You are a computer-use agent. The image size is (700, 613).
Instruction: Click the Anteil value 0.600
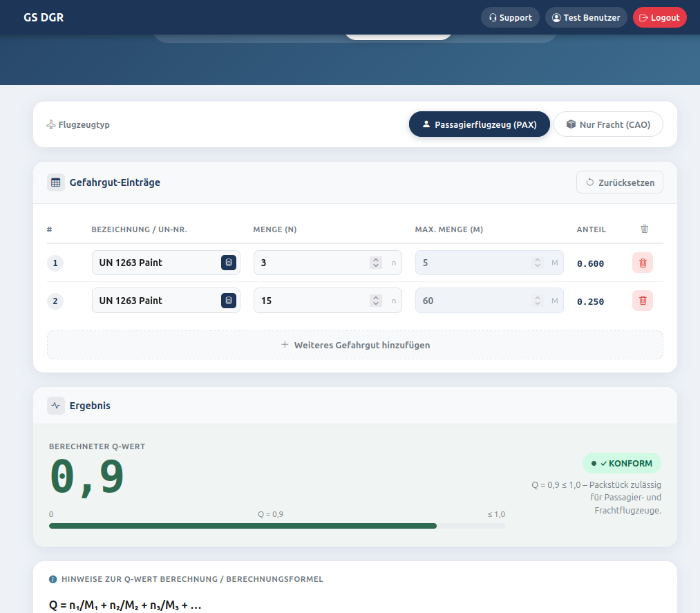tap(590, 263)
